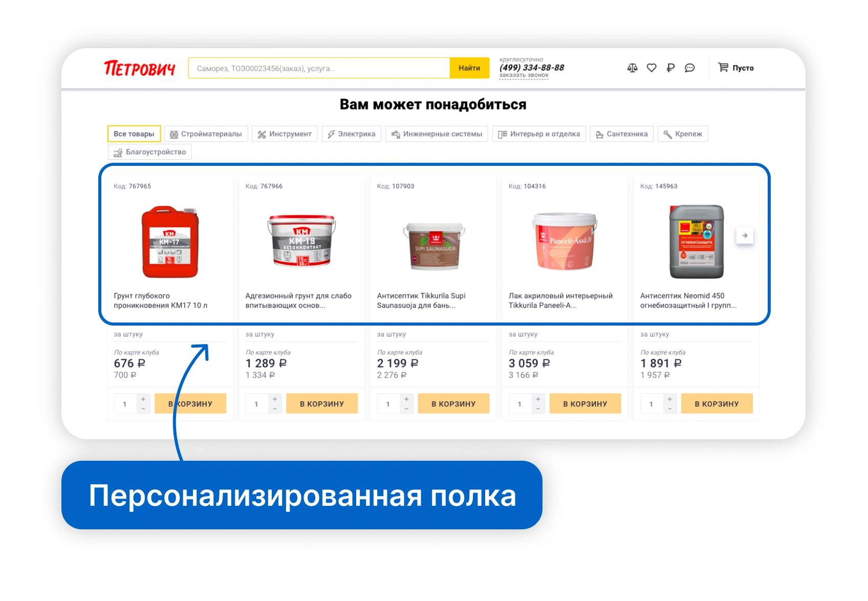This screenshot has width=868, height=601.
Task: Increase quantity for KM-19 adhesion primer
Action: click(275, 399)
